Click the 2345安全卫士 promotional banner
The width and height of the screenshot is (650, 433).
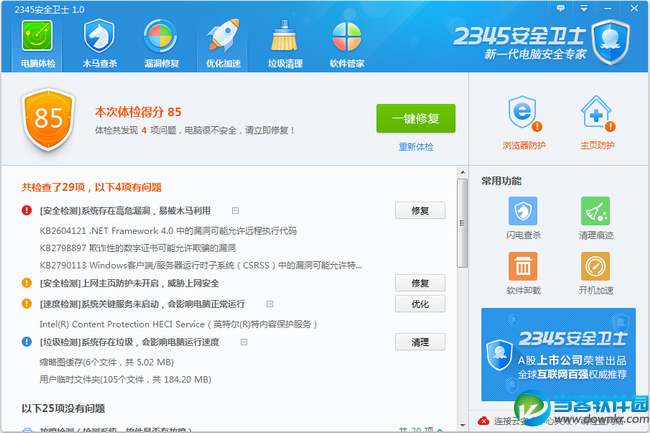[558, 354]
